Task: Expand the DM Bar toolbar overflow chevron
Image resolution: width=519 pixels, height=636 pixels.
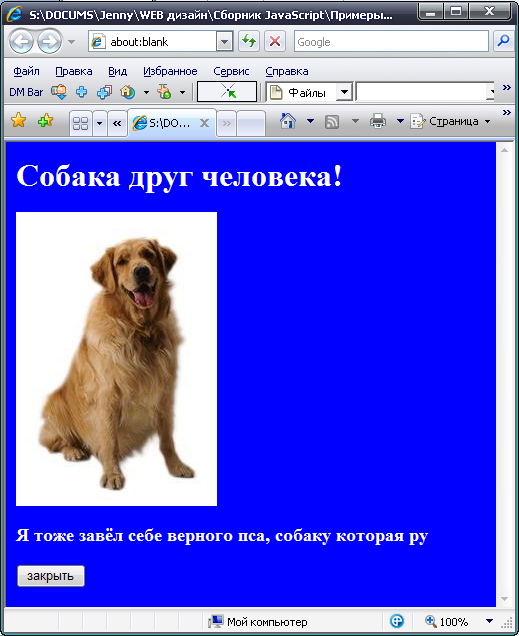Action: [x=506, y=87]
